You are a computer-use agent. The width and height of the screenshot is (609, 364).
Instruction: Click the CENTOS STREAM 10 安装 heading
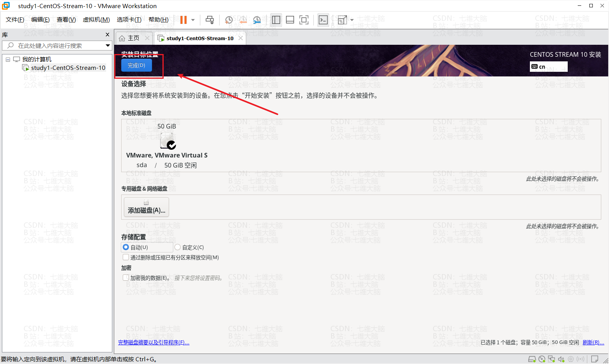[565, 54]
